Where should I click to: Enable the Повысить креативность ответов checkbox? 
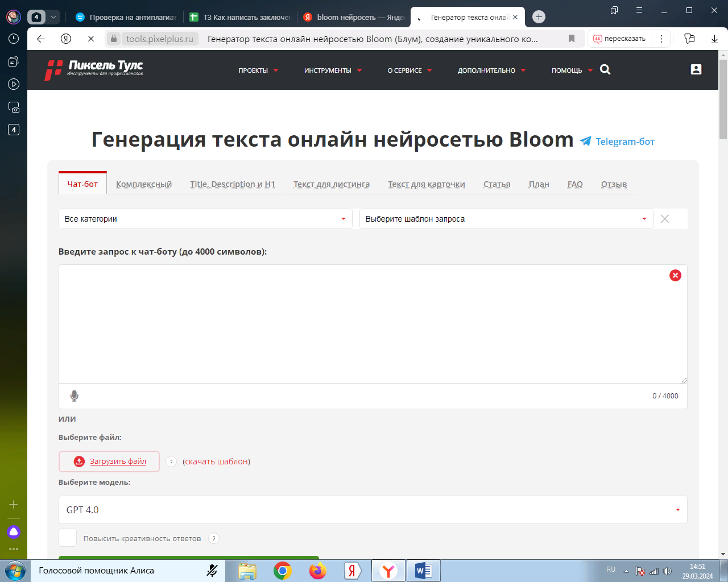pyautogui.click(x=68, y=538)
